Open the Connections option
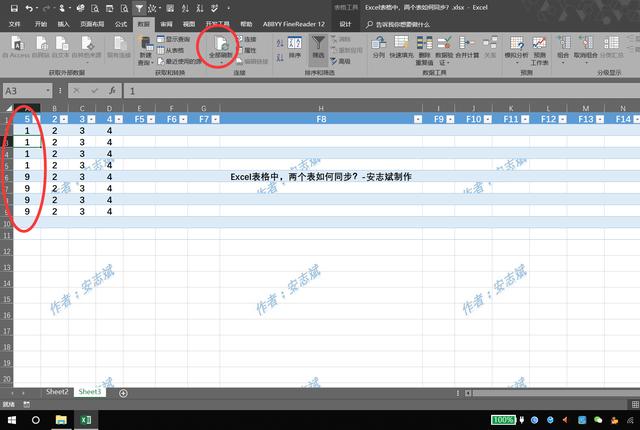The width and height of the screenshot is (640, 430). coord(247,39)
